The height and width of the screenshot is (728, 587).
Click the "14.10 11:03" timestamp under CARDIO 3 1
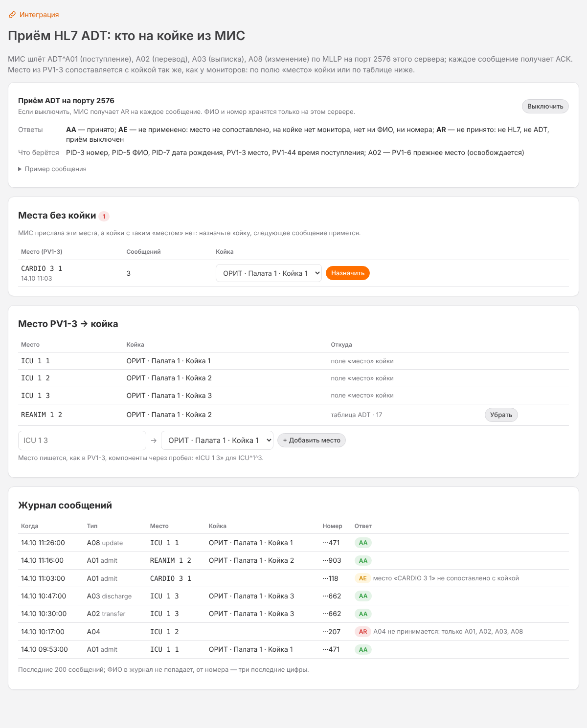click(37, 278)
